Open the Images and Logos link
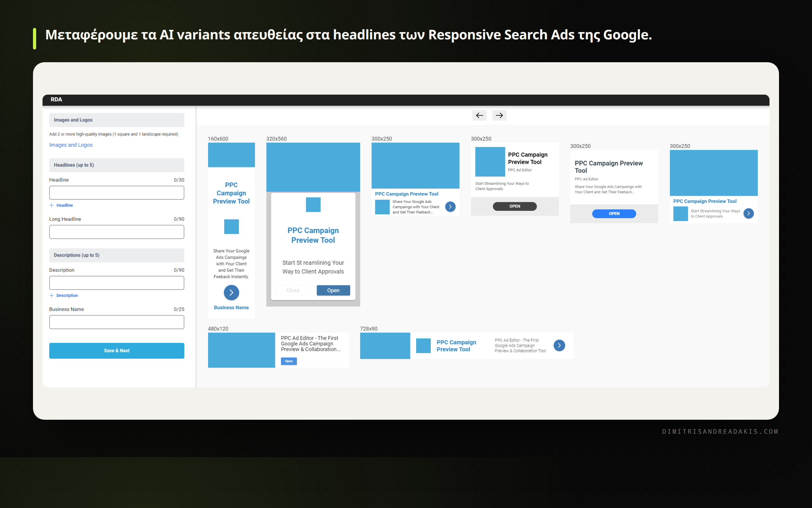The width and height of the screenshot is (812, 508). [71, 145]
